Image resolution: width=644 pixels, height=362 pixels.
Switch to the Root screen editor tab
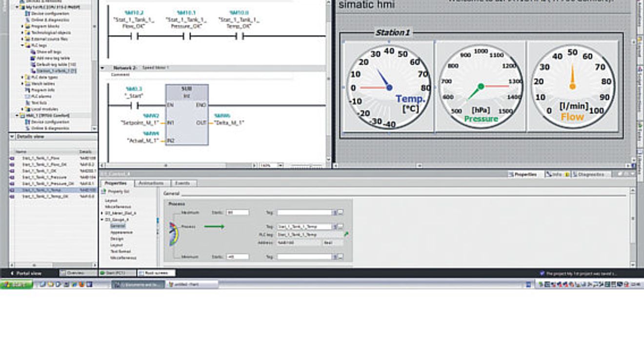(156, 273)
